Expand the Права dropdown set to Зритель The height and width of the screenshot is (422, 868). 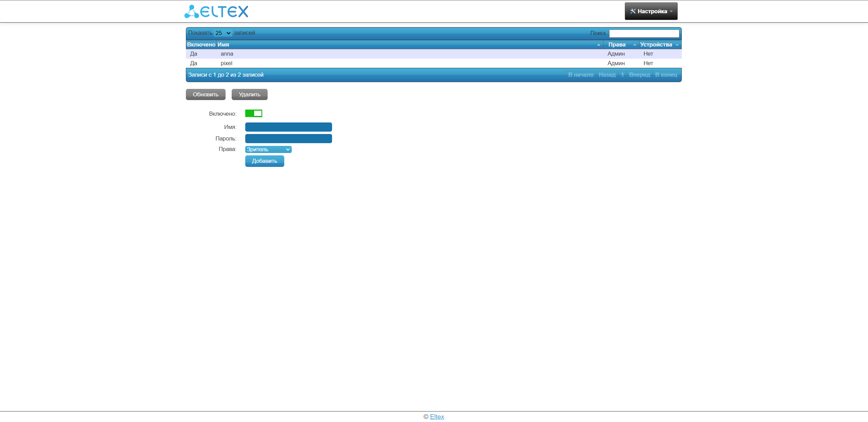pos(268,149)
